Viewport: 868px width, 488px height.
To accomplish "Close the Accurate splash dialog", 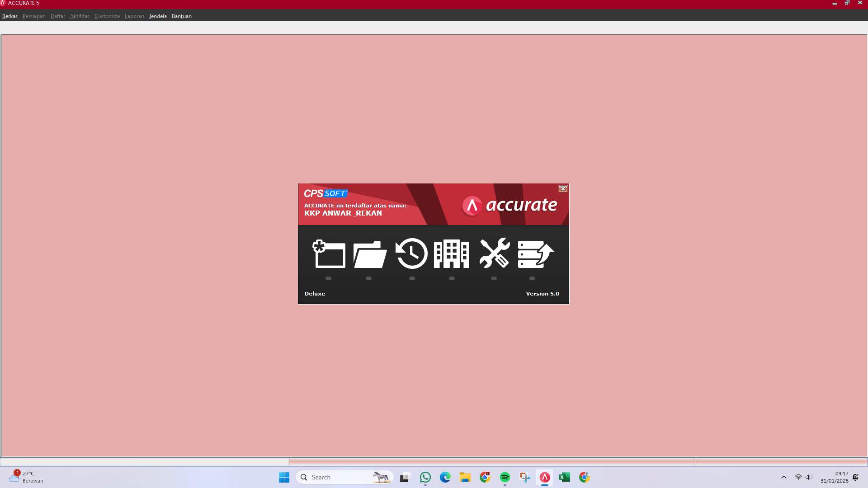I will [563, 188].
